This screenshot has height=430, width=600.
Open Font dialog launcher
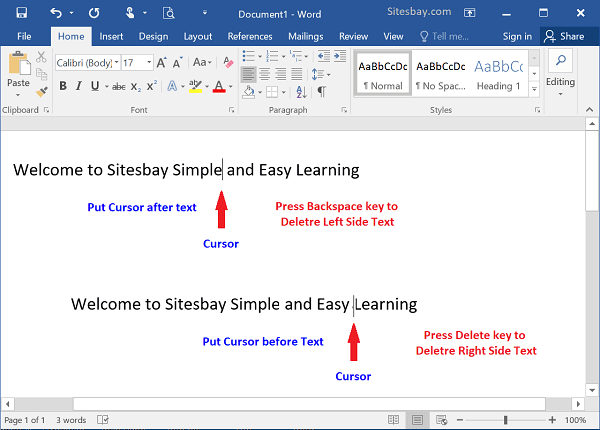point(232,110)
